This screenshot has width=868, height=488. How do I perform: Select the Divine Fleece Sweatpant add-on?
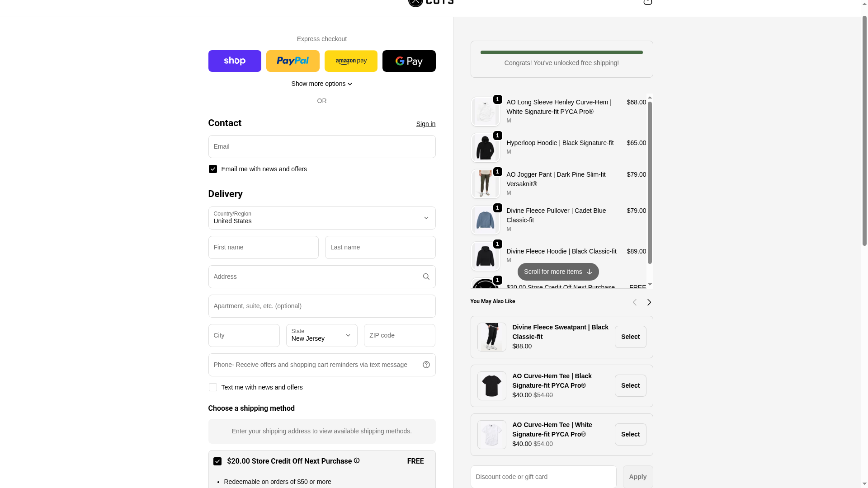coord(630,337)
